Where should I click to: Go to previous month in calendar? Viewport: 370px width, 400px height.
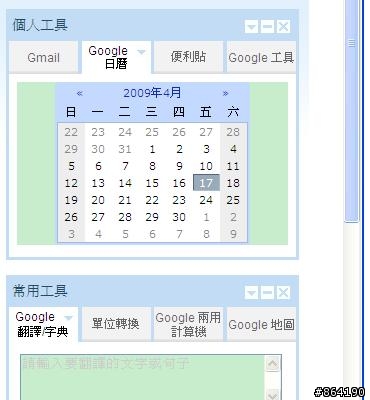point(79,93)
